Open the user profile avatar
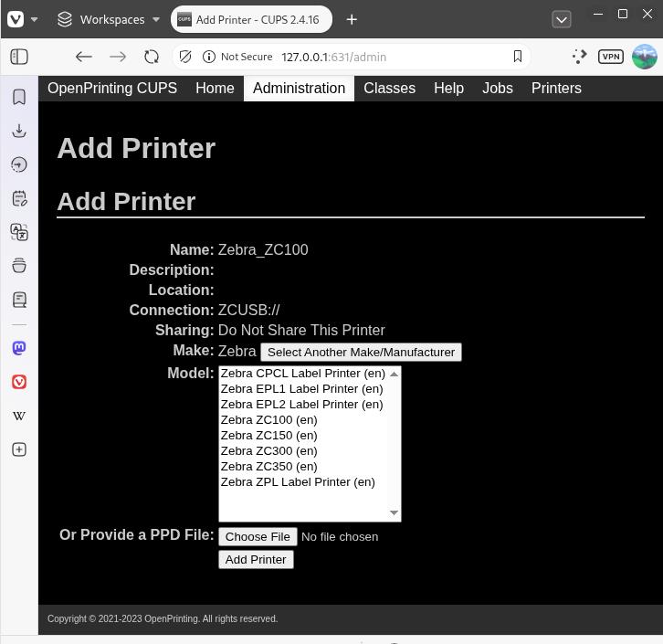 coord(645,57)
